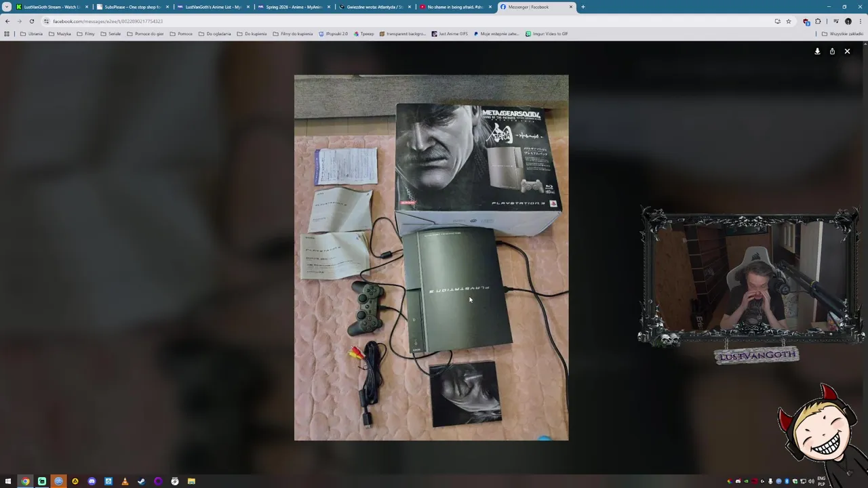Viewport: 868px width, 488px height.
Task: Switch to the Spring 2026 Anime tab
Action: 294,7
